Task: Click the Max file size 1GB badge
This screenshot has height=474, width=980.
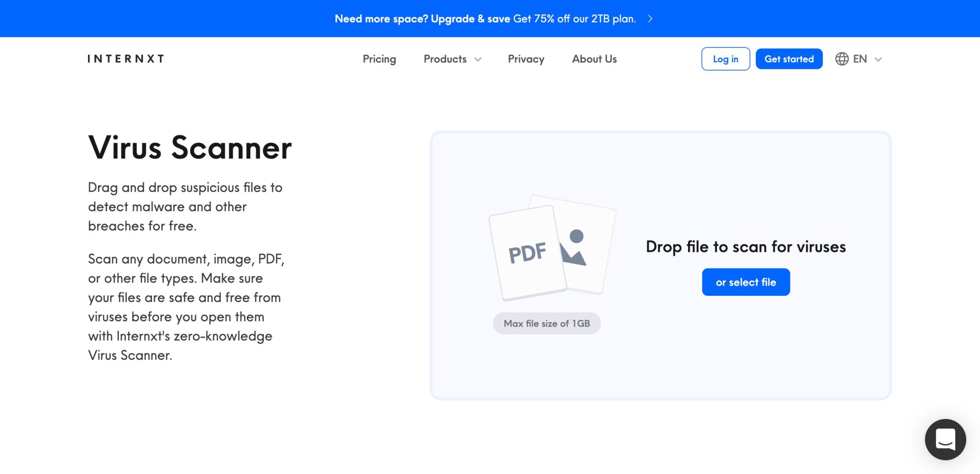Action: 547,323
